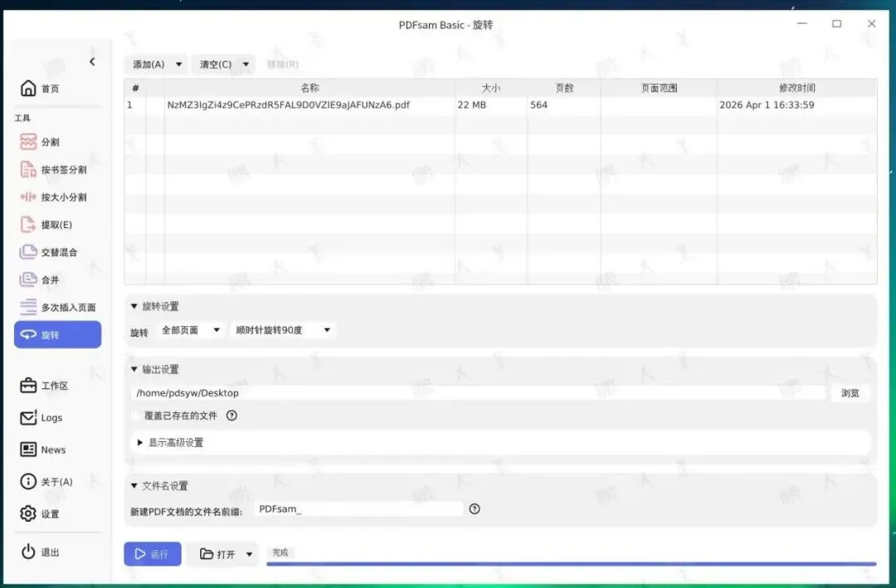This screenshot has height=588, width=896.
Task: Sort by the 修改时间 column header
Action: (x=796, y=88)
